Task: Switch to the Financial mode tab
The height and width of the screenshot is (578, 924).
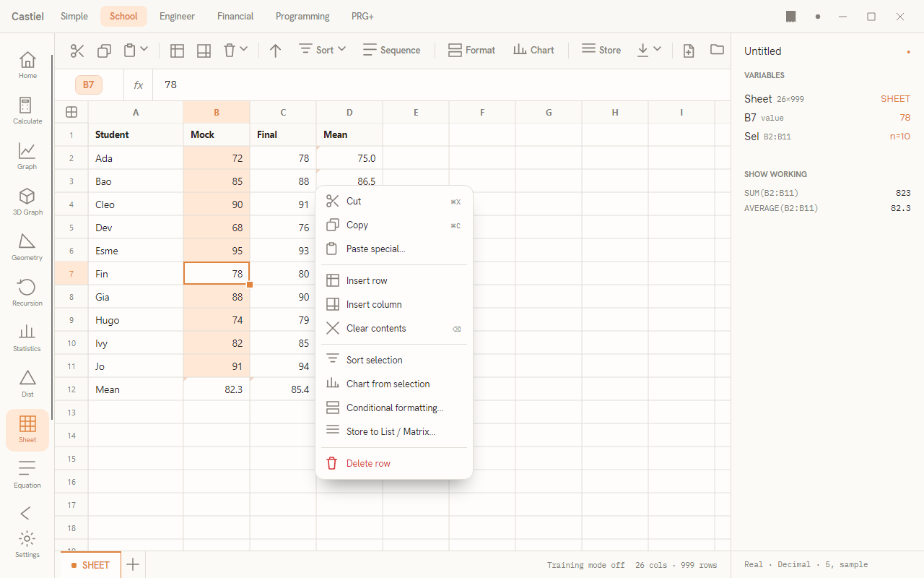Action: pyautogui.click(x=235, y=16)
